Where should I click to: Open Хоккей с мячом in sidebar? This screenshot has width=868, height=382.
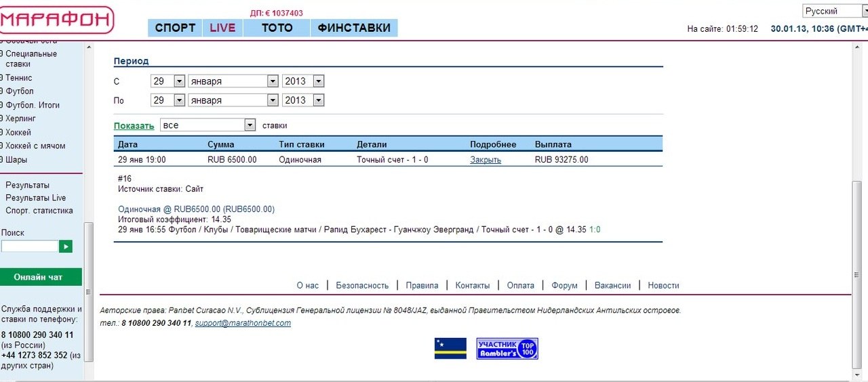point(35,146)
